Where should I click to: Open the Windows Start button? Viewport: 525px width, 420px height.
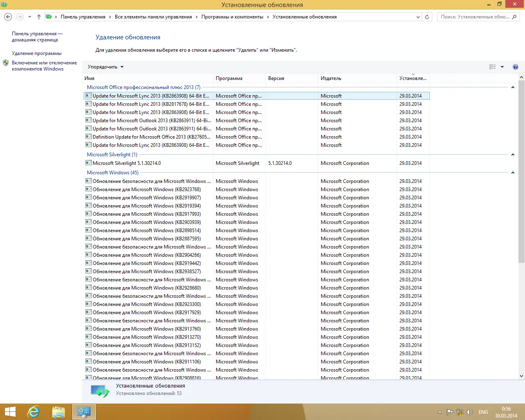10,412
